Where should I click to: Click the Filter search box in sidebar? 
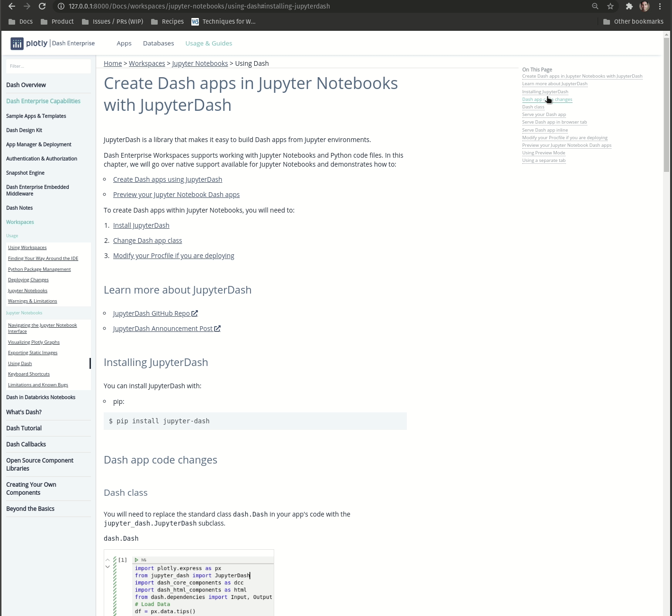point(48,66)
